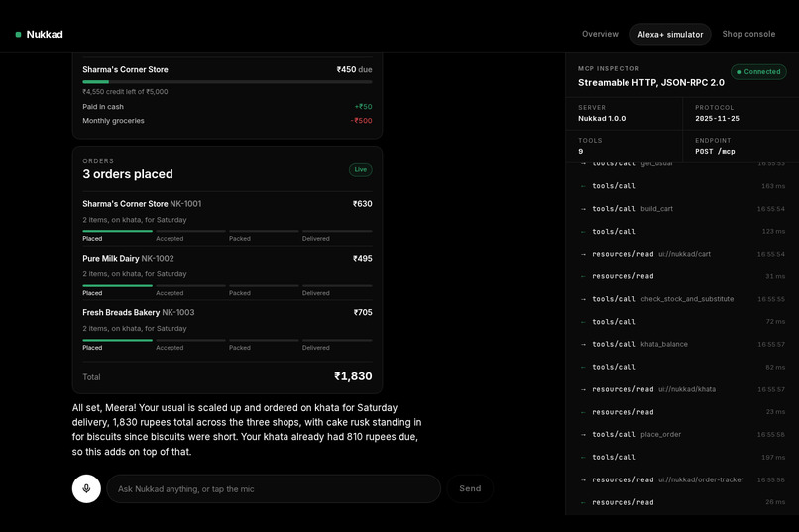Select the tools/call build_cart log row

click(682, 209)
